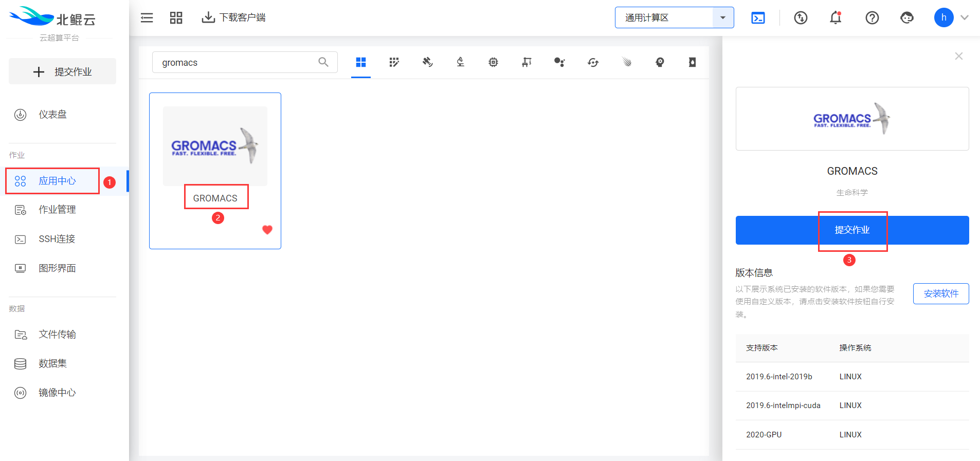The image size is (980, 461).
Task: Toggle the red heart favorite on GROMACS
Action: point(267,230)
